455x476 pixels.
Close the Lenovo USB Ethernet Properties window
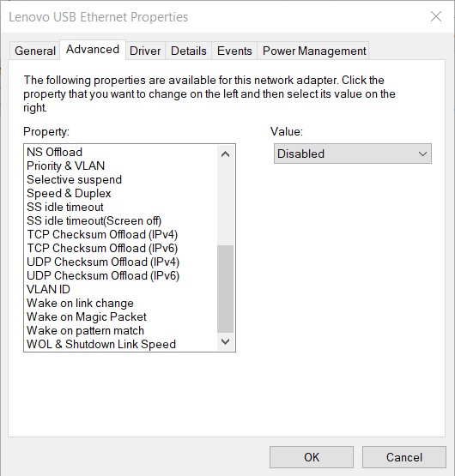pos(436,16)
